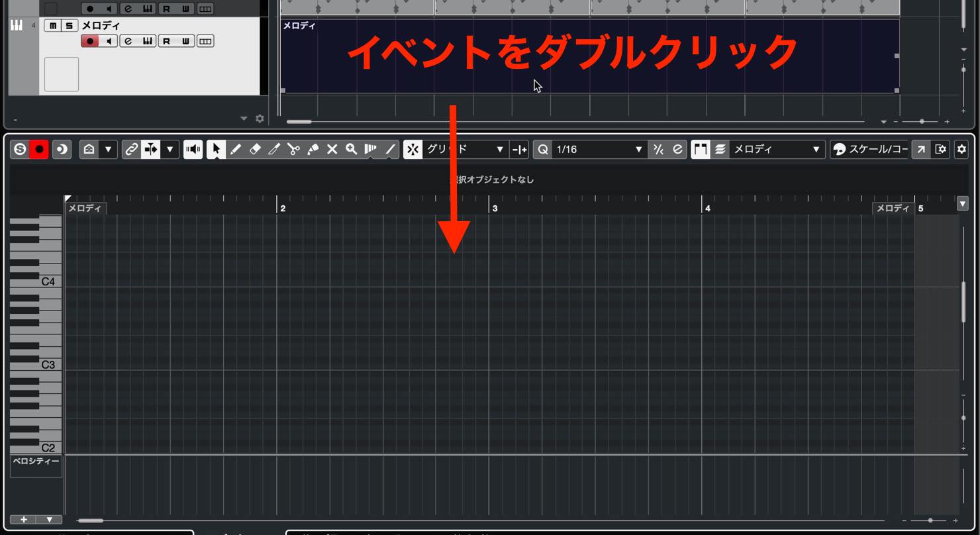Screen dimensions: 980x535
Task: Select the Object Selection arrow tool
Action: (216, 150)
